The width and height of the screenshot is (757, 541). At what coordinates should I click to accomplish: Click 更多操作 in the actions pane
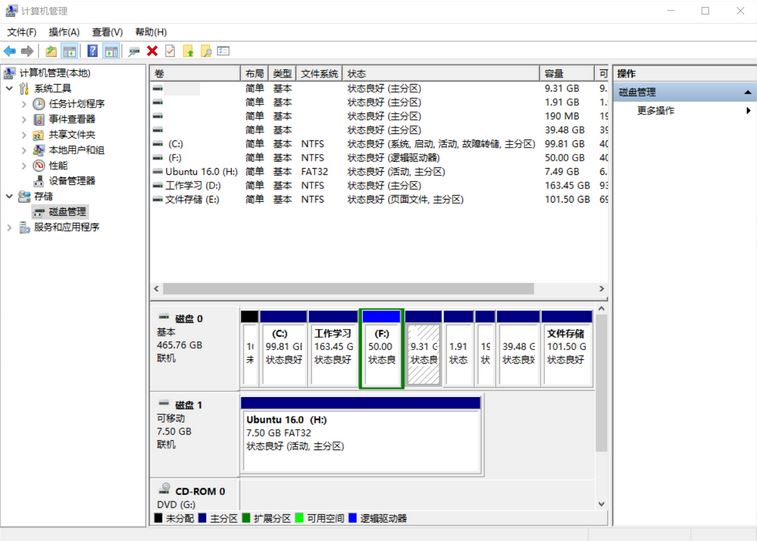[656, 111]
